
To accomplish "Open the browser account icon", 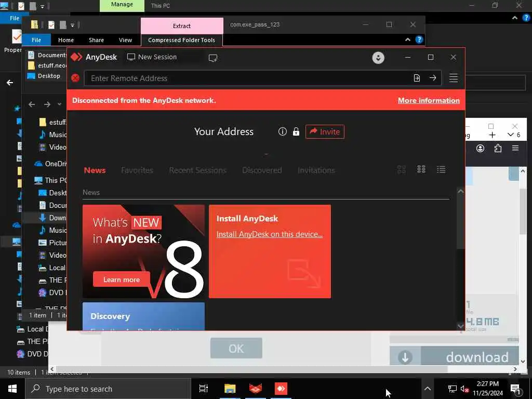I will (x=480, y=148).
